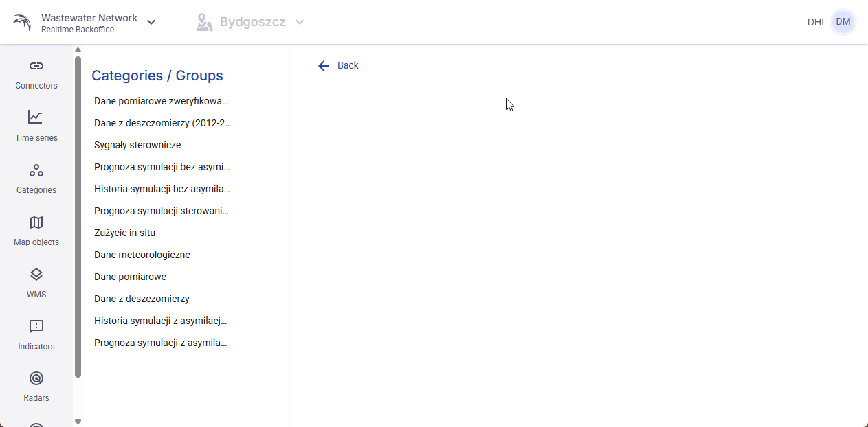
Task: Click the Bydgoszcz map location icon
Action: tap(204, 22)
